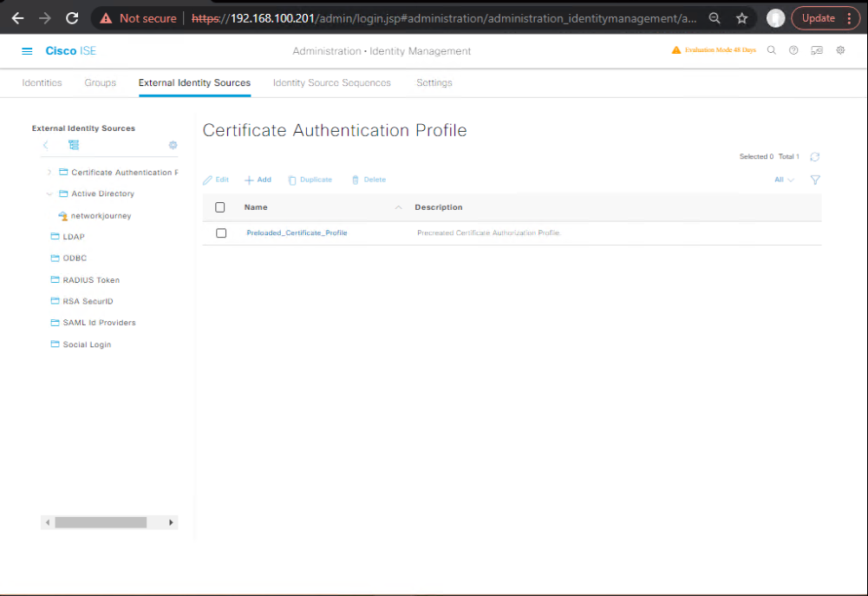Toggle the select-all header checkbox
The height and width of the screenshot is (596, 868).
click(x=219, y=207)
